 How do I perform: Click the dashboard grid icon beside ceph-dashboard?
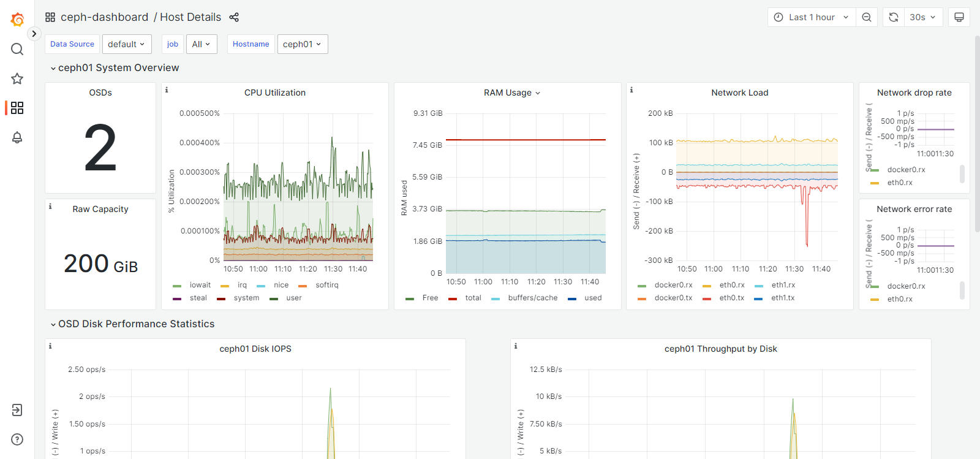tap(50, 17)
